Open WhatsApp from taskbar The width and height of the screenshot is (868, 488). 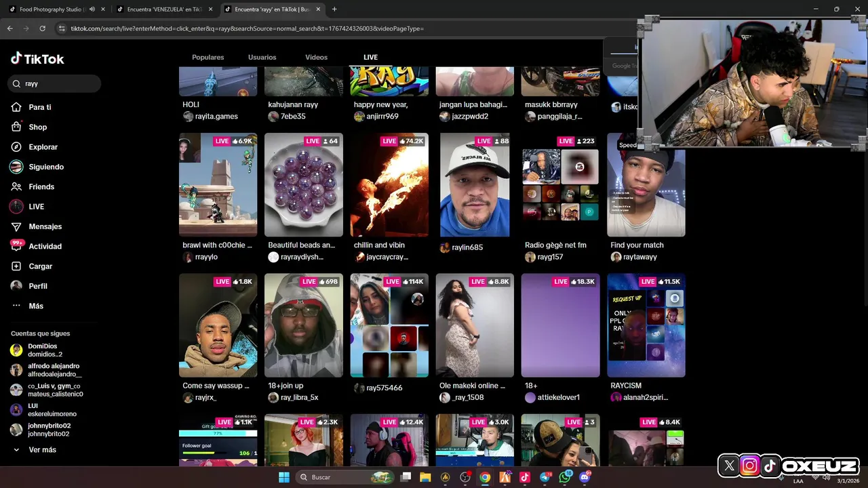565,477
